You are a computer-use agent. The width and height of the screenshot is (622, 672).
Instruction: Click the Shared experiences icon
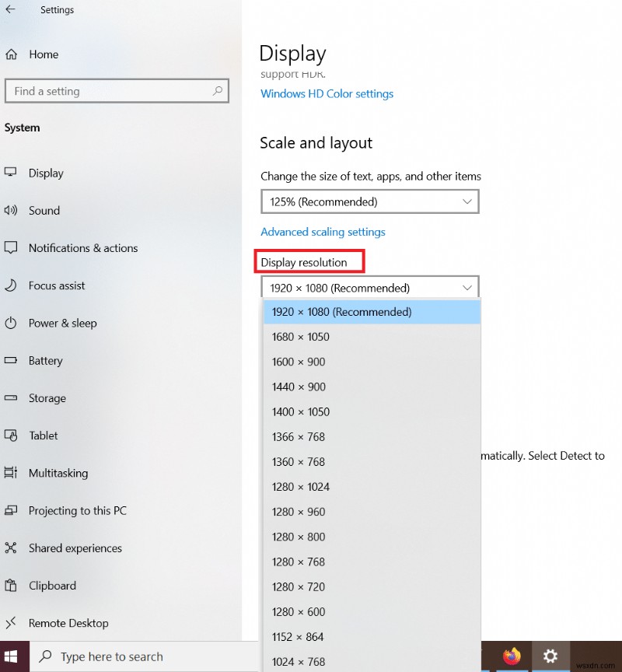pos(11,548)
